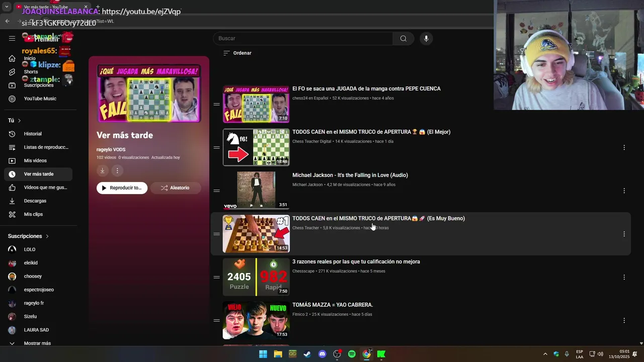Grab reorder handle of El FO video
644x362 pixels.
click(216, 104)
